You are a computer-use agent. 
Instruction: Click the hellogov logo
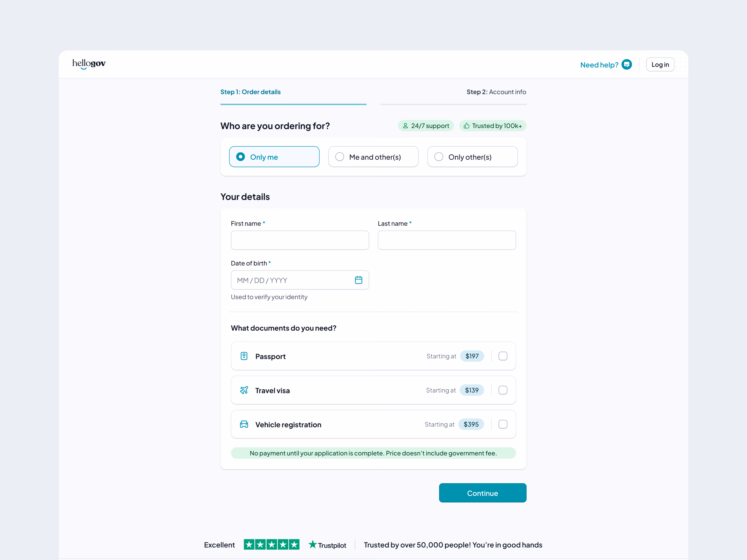pyautogui.click(x=89, y=64)
